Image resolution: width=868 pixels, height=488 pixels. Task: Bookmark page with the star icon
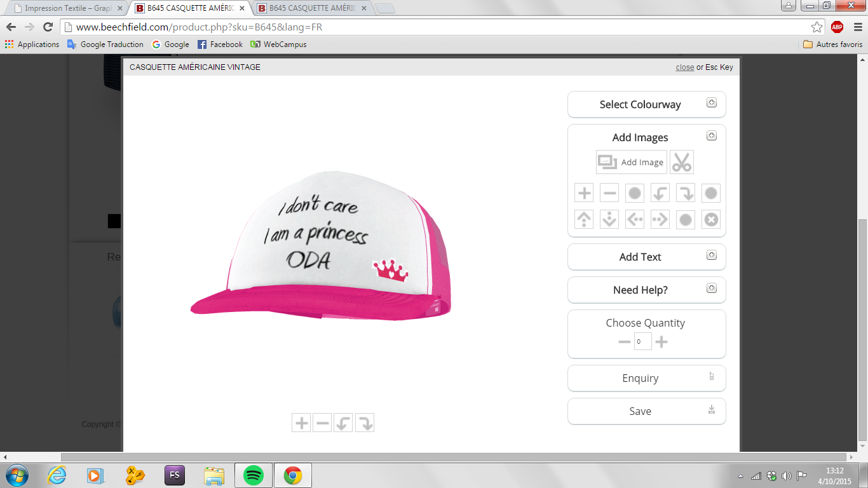click(817, 27)
